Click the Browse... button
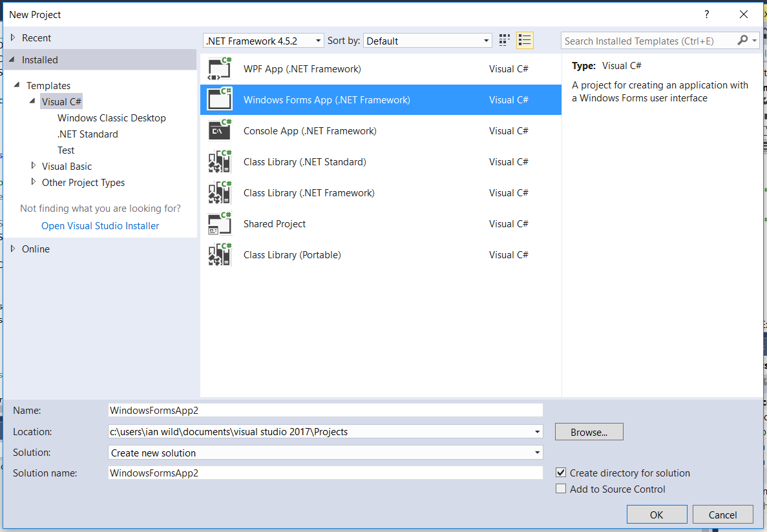767x532 pixels. 589,432
